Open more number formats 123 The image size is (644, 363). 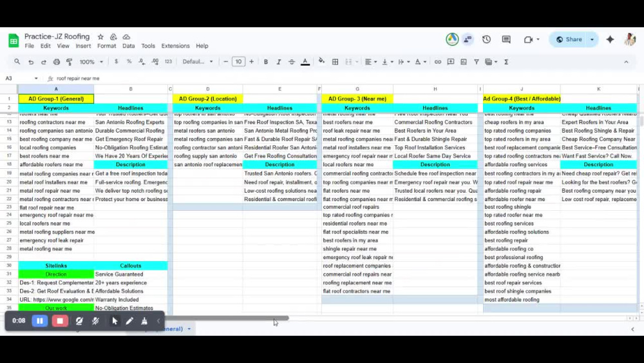coord(168,62)
